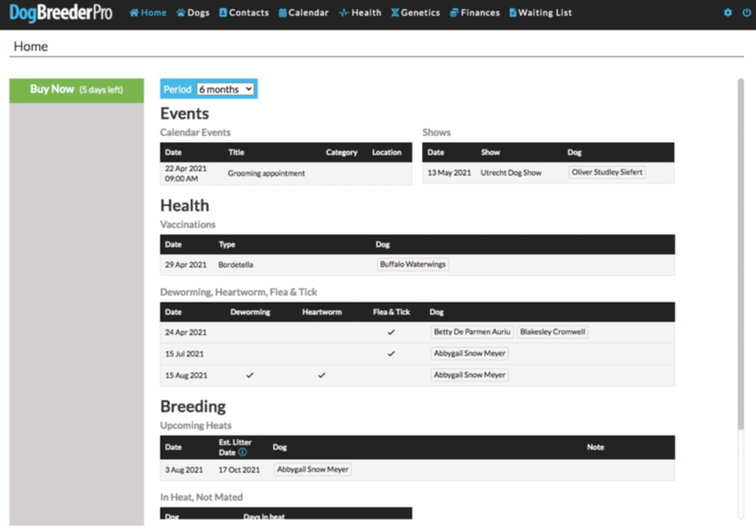Click the DNA icon beside Genetics
Viewport: 756px width, 532px height.
pyautogui.click(x=395, y=13)
